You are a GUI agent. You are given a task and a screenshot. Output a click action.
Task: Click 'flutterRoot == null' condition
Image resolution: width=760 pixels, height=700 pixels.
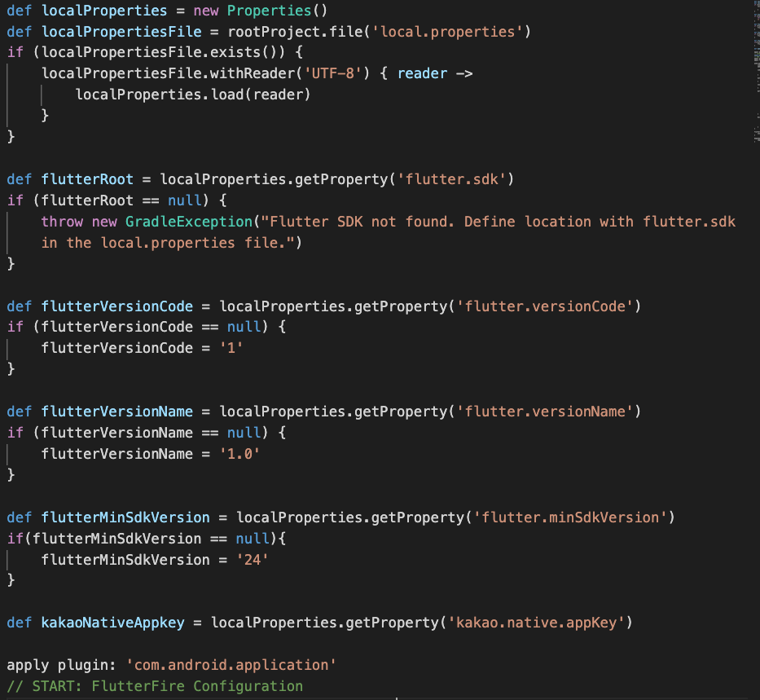[x=121, y=200]
